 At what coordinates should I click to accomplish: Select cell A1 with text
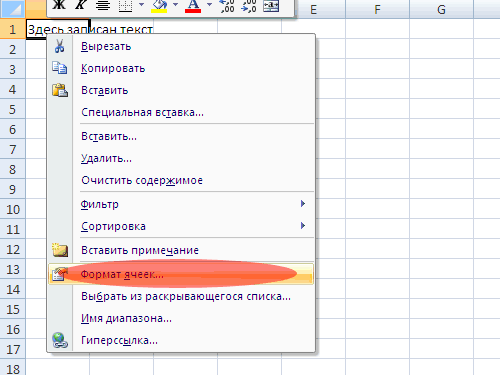[57, 29]
